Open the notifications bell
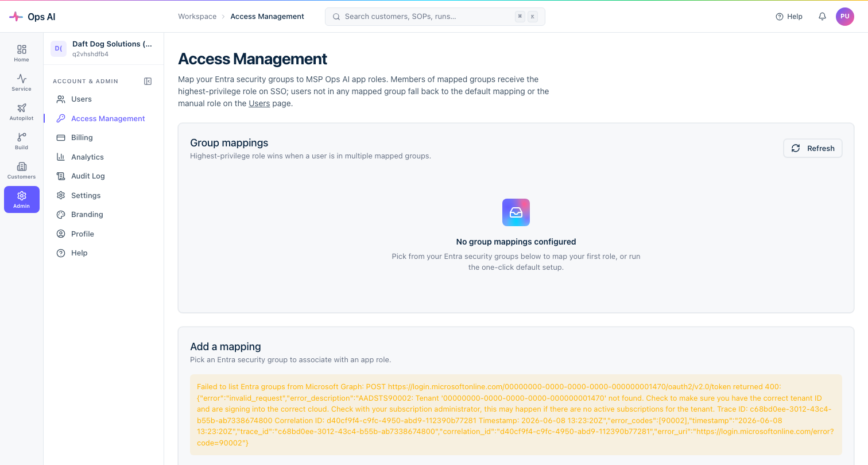 [822, 17]
